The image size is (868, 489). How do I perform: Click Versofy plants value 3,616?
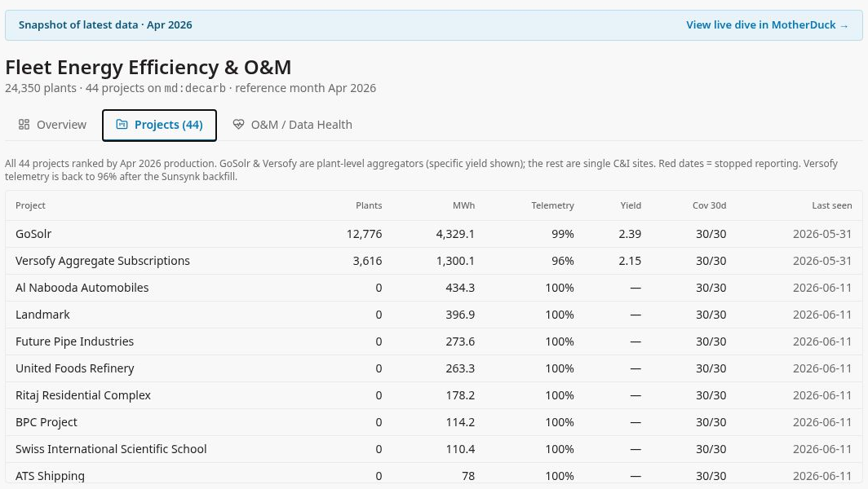pos(368,261)
